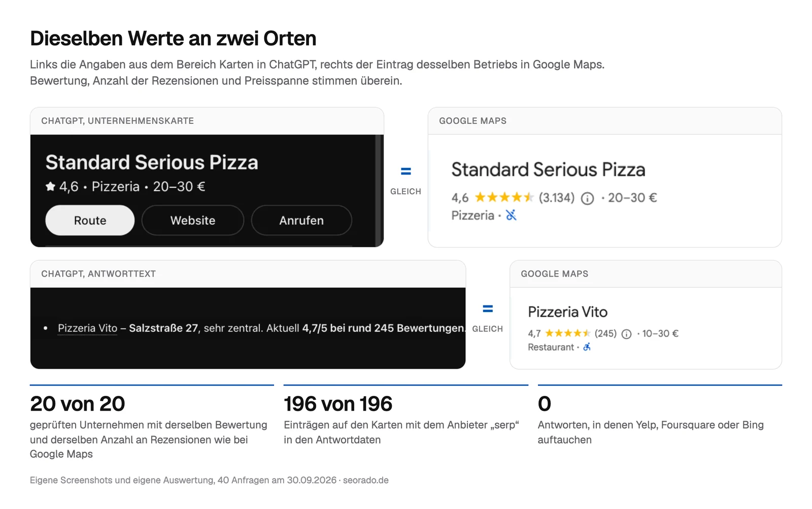Click the yellow stars of Standard Serious Pizza
The image size is (812, 509).
504,197
